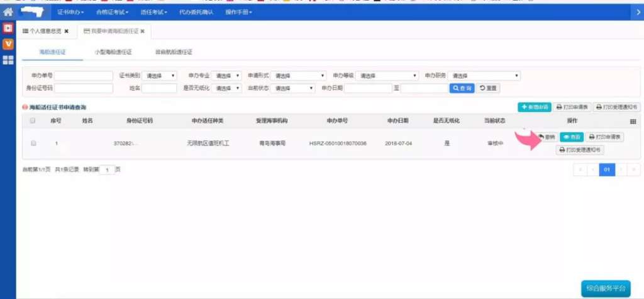Click the page-jump number input
The width and height of the screenshot is (644, 299).
point(107,169)
